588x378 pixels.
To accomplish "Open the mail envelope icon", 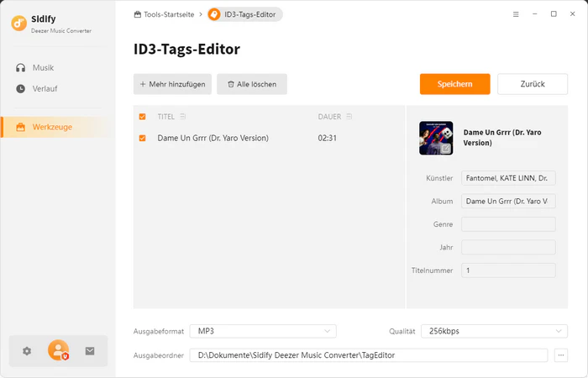I will pyautogui.click(x=90, y=351).
